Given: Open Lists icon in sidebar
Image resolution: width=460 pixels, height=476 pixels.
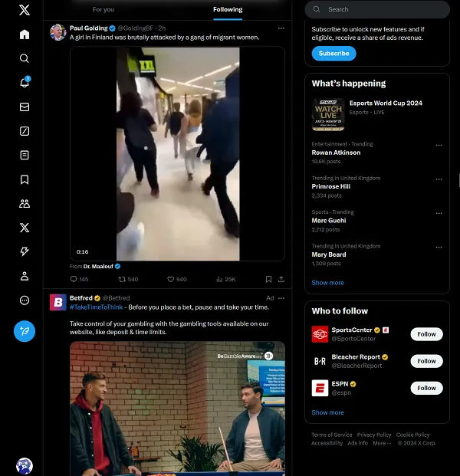Looking at the screenshot, I should pos(25,155).
